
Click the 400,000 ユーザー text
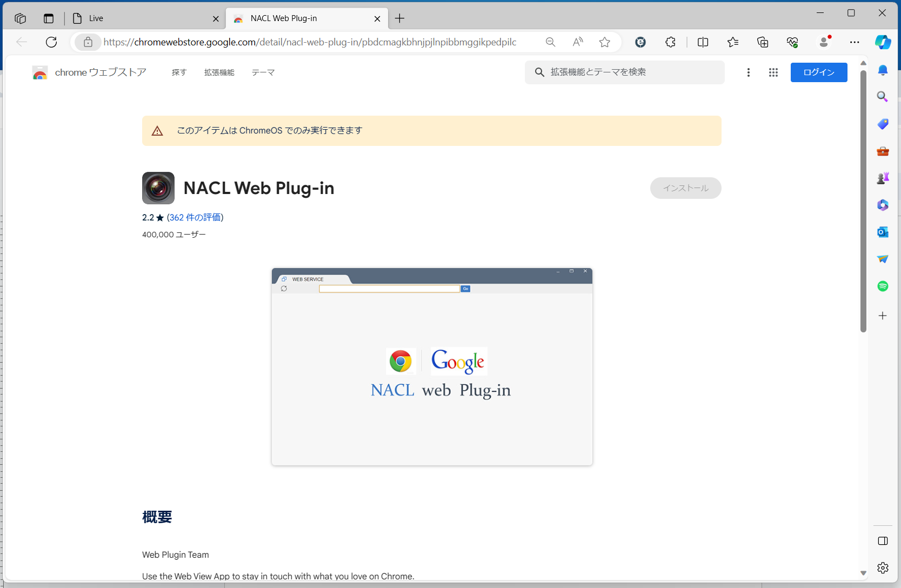pyautogui.click(x=174, y=235)
